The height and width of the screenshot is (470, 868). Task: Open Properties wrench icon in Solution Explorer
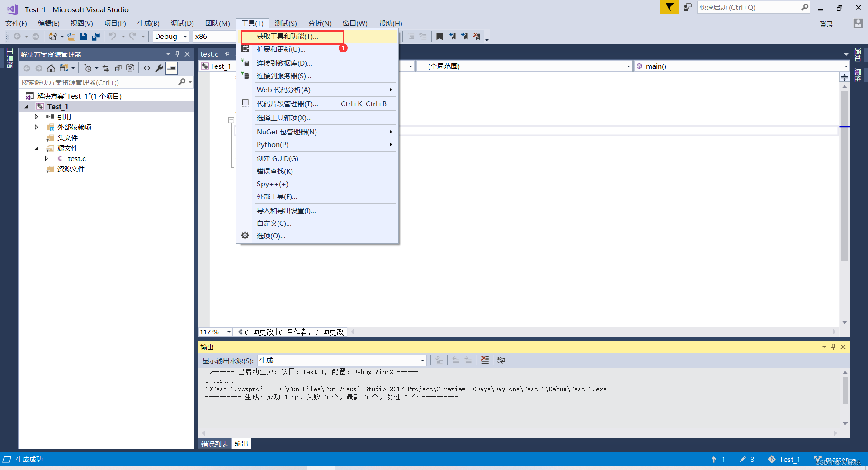159,68
